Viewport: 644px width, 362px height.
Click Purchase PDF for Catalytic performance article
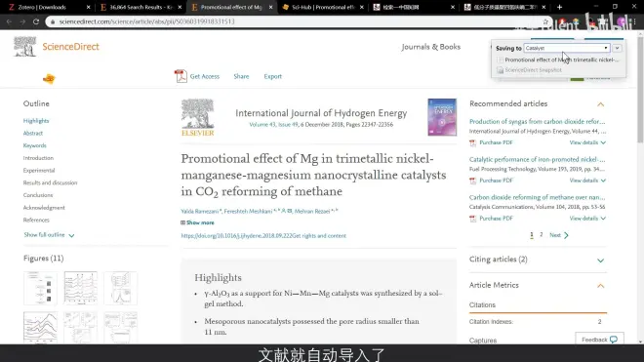[496, 181]
